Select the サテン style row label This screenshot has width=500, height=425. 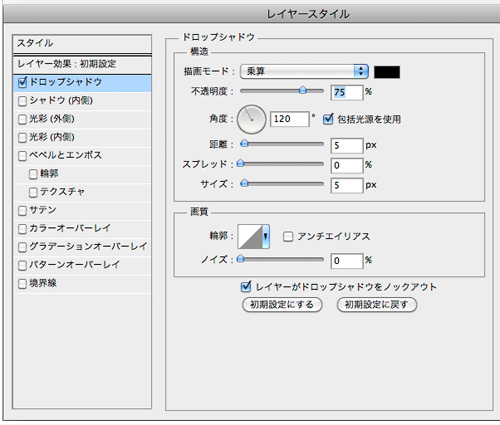43,210
